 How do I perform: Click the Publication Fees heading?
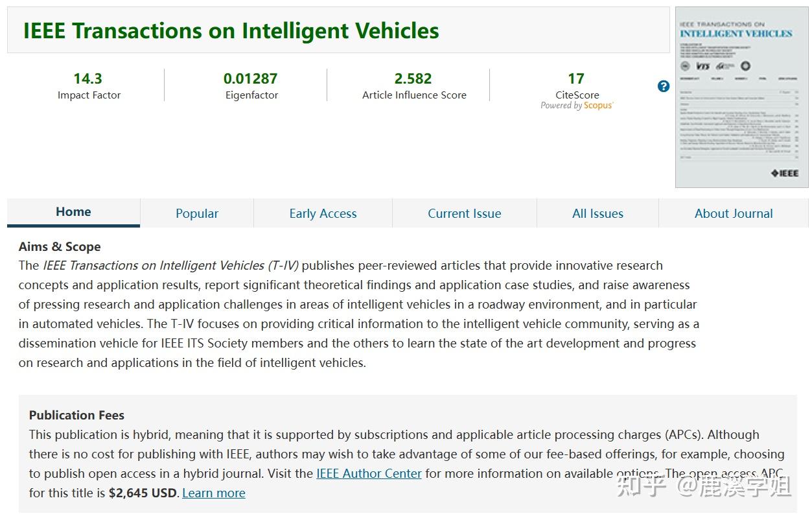(76, 416)
